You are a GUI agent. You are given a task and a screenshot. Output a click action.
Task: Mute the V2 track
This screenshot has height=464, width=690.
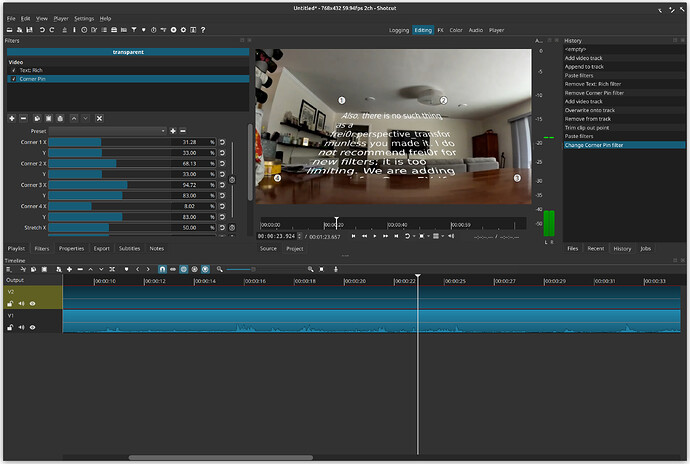pos(21,303)
